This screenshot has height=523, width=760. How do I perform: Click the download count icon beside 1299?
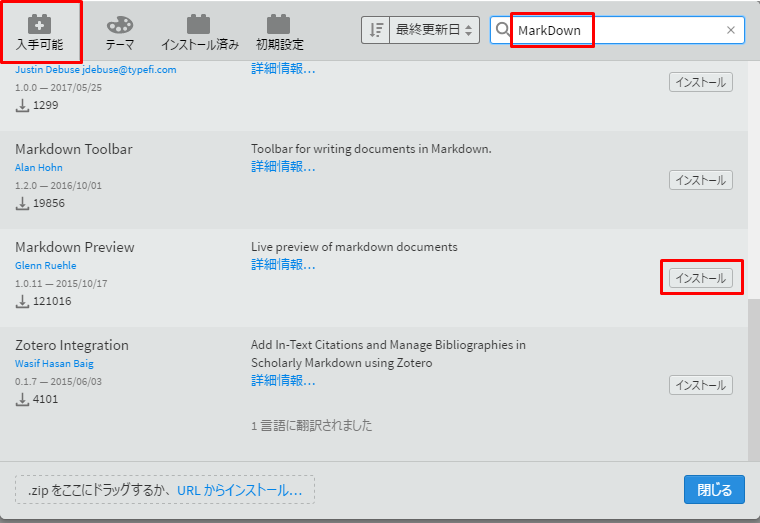22,105
